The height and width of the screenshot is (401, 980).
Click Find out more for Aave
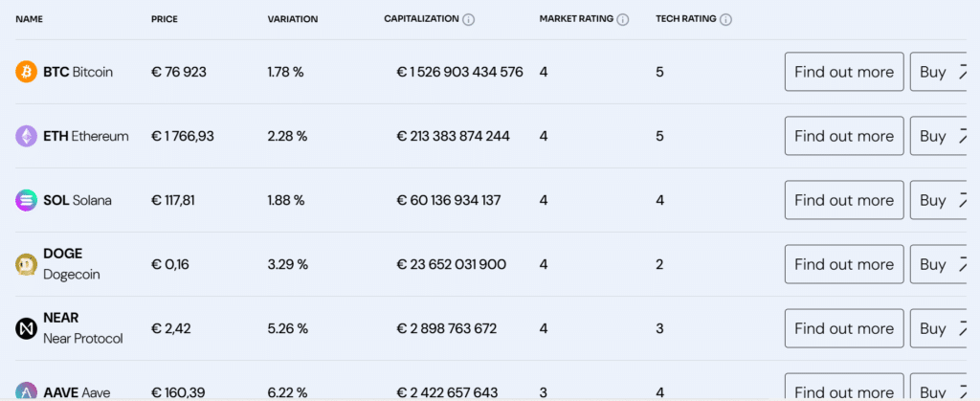point(844,388)
